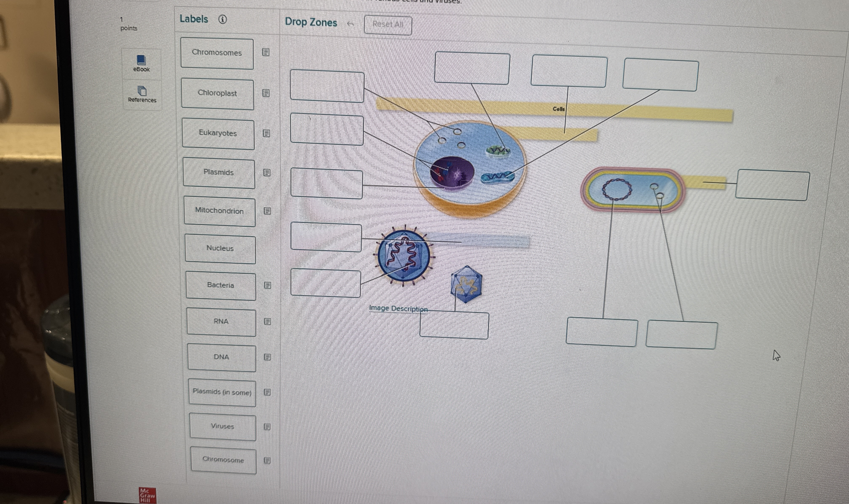Open the description icon next to Viruses
This screenshot has width=849, height=504.
[267, 427]
